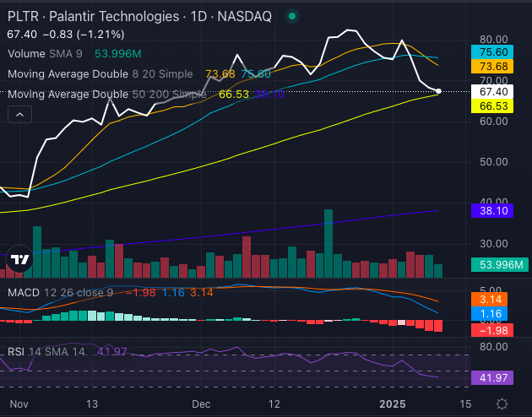
Task: Expand the MACD 12 26 close 9 legend
Action: click(x=59, y=292)
